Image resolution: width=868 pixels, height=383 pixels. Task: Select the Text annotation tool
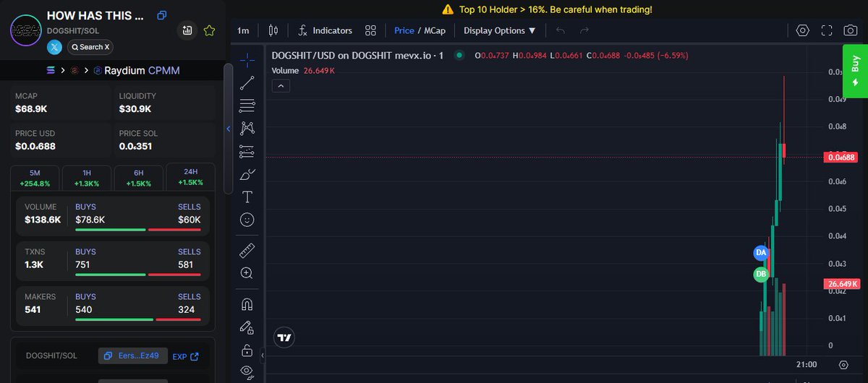[247, 197]
